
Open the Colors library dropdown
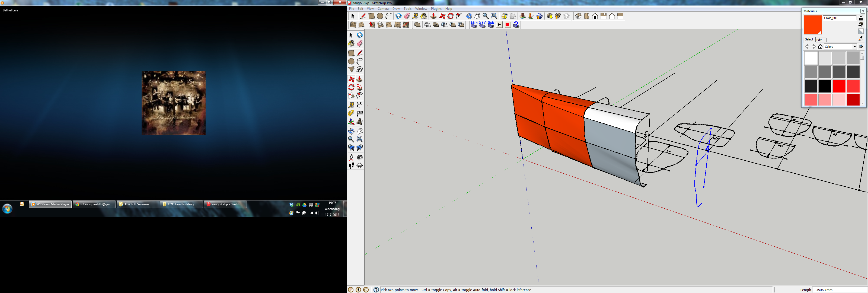(x=854, y=47)
